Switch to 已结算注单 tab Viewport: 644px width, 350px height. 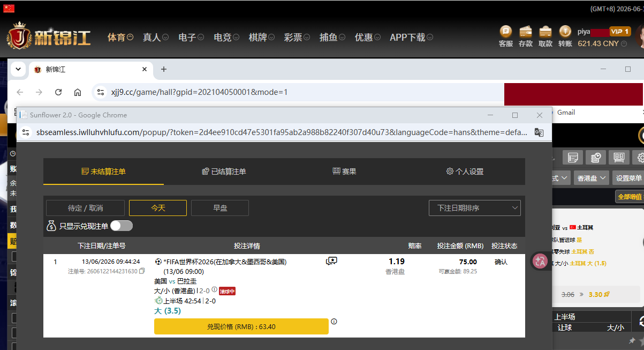(224, 172)
